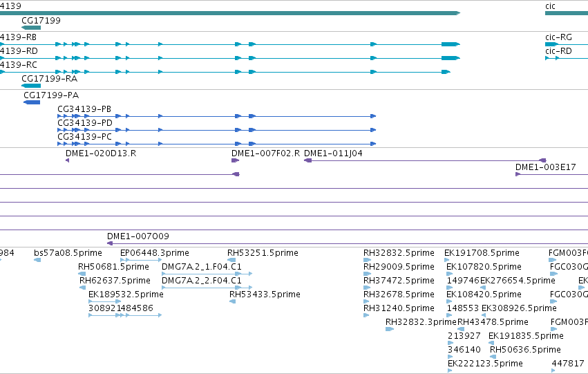Select EST RH53433.5prime label
The height and width of the screenshot is (374, 588).
pos(265,294)
